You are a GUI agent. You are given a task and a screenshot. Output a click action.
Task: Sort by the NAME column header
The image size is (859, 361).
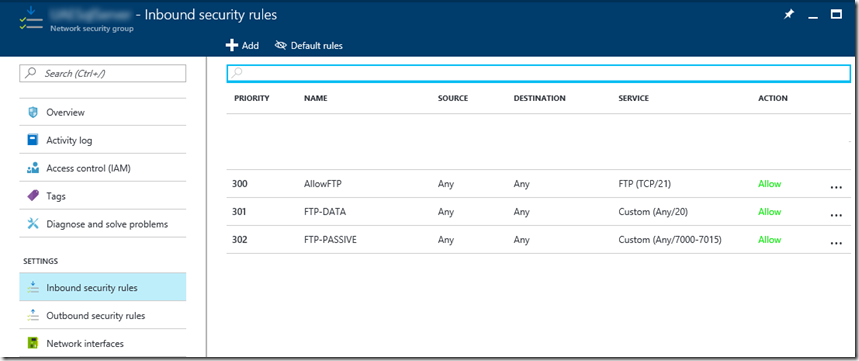coord(316,99)
